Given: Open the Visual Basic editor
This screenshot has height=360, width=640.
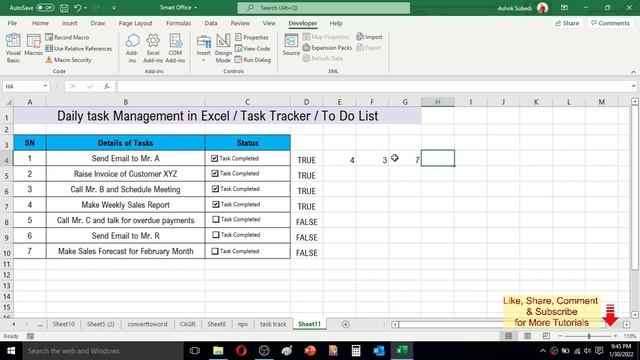Looking at the screenshot, I should [13, 48].
